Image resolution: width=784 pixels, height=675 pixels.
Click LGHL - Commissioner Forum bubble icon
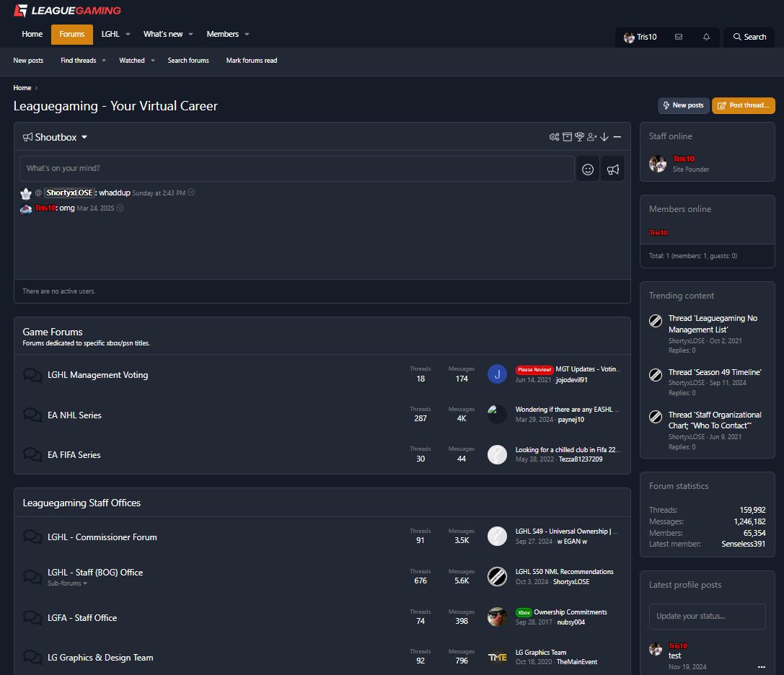32,537
